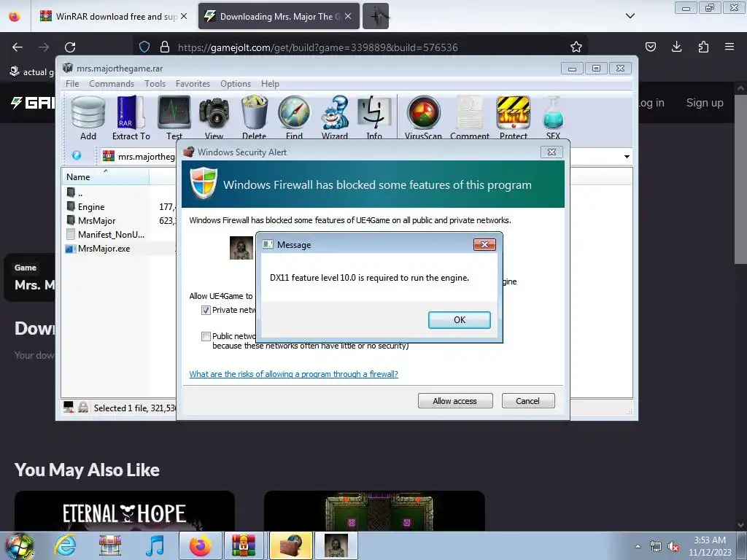Open WinRAR File menu

pyautogui.click(x=72, y=84)
